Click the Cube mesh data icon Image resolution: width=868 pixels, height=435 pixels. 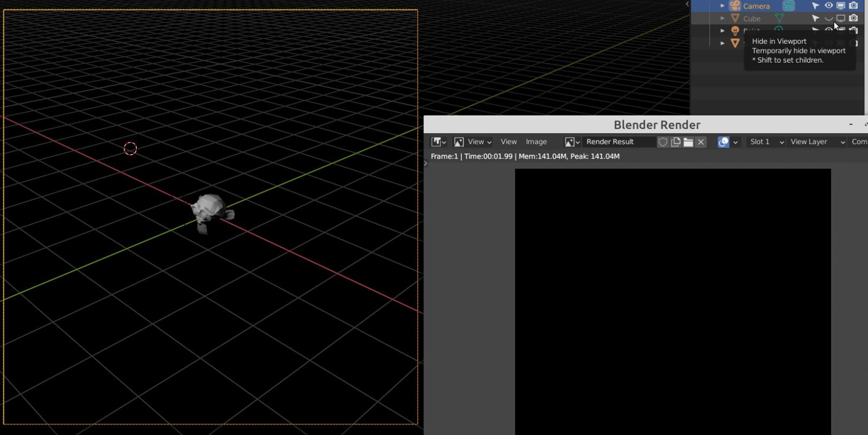779,18
